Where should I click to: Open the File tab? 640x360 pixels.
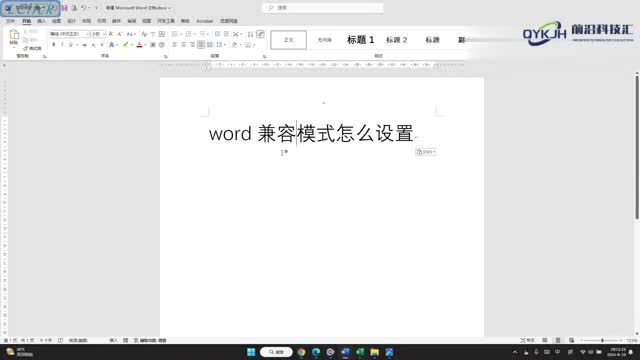coord(11,21)
